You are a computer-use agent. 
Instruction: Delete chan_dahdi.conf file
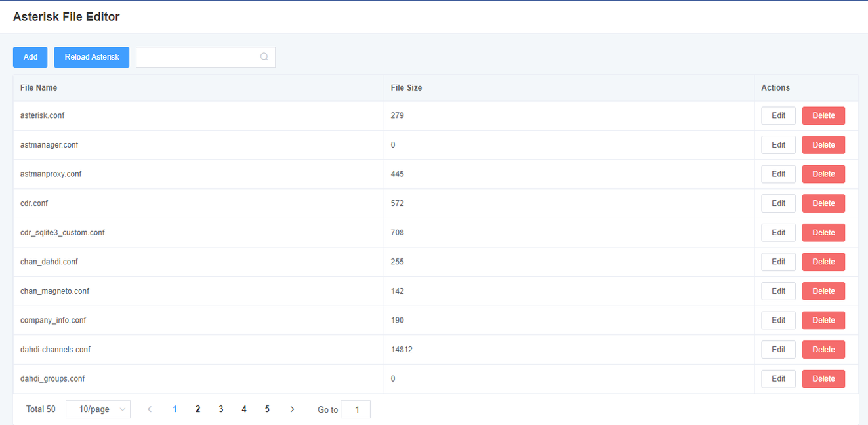[823, 262]
